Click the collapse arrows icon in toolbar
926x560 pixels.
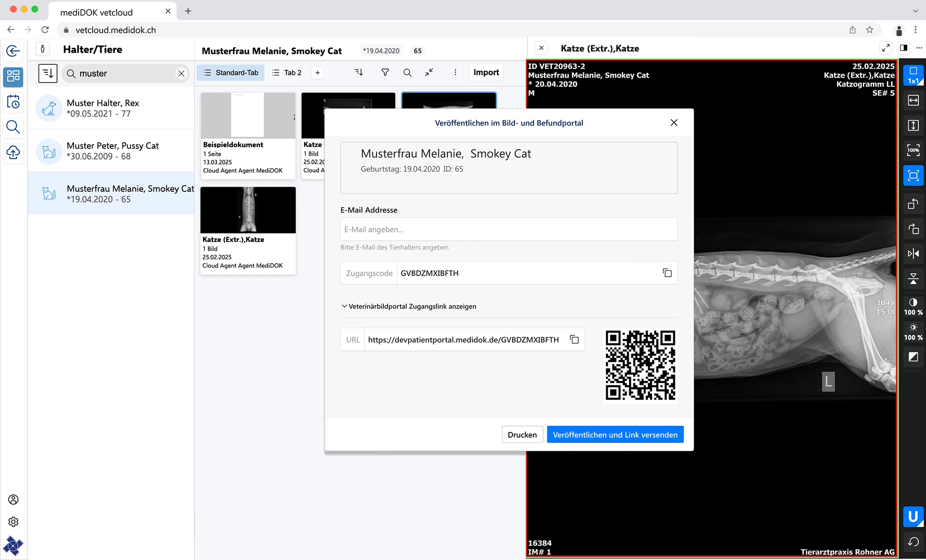[429, 72]
